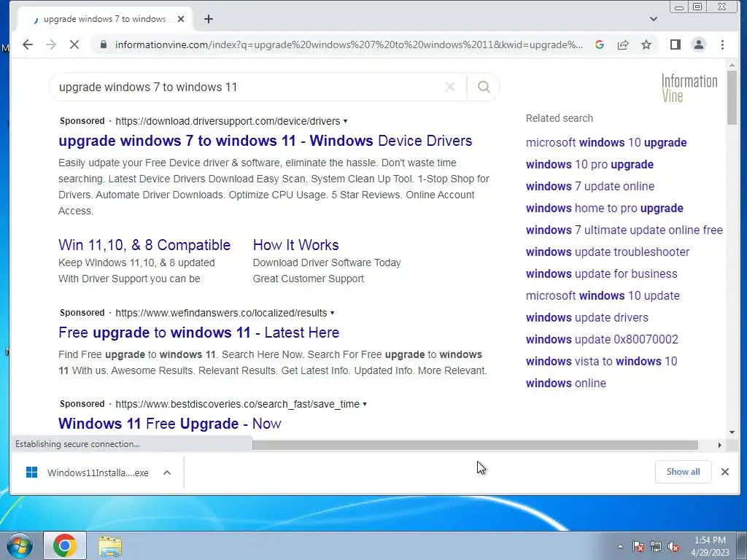Open the volume tray icon
The image size is (747, 560).
coord(673,546)
